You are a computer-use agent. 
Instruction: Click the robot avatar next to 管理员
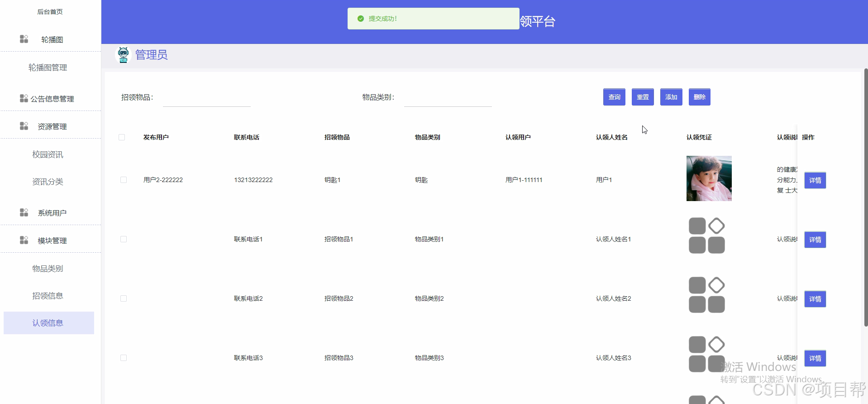point(123,55)
